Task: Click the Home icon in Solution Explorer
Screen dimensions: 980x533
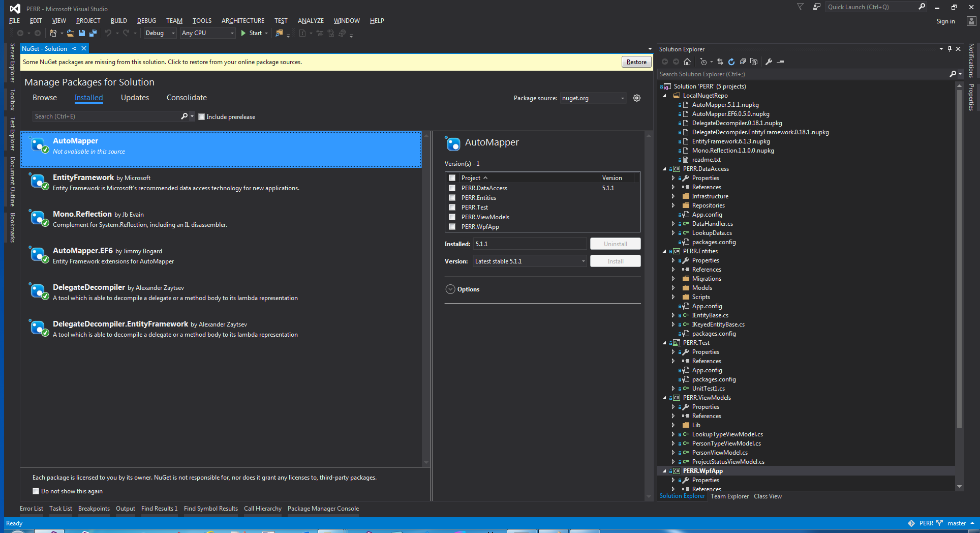Action: coord(687,62)
